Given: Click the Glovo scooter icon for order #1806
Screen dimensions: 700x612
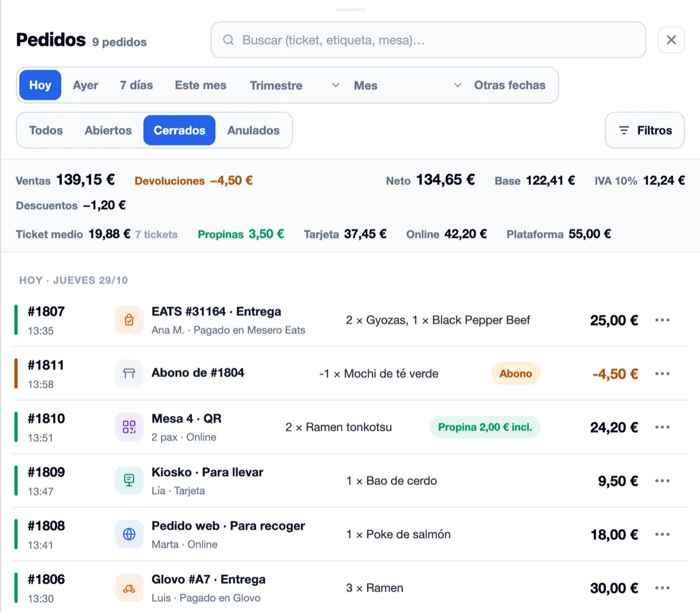Looking at the screenshot, I should [x=129, y=588].
